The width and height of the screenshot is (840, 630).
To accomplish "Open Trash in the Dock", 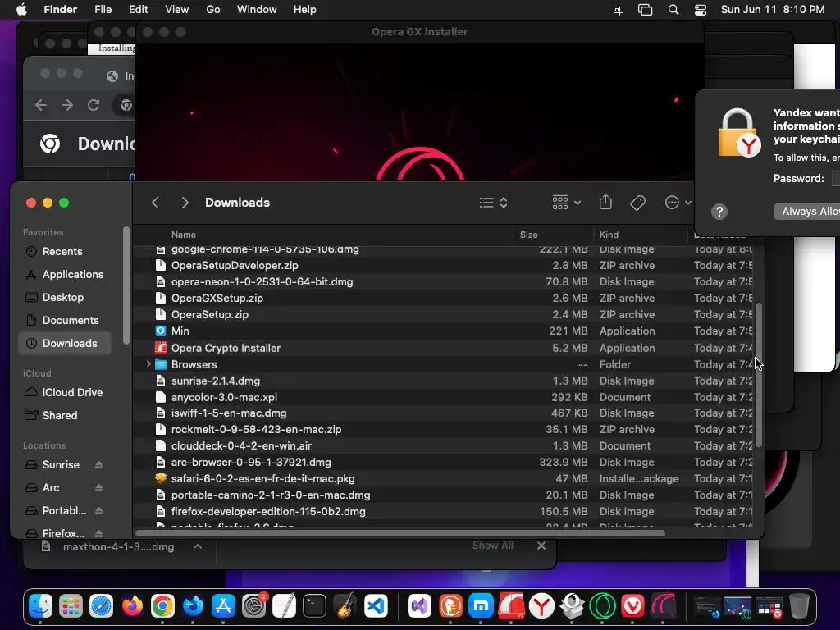I will pos(799,606).
